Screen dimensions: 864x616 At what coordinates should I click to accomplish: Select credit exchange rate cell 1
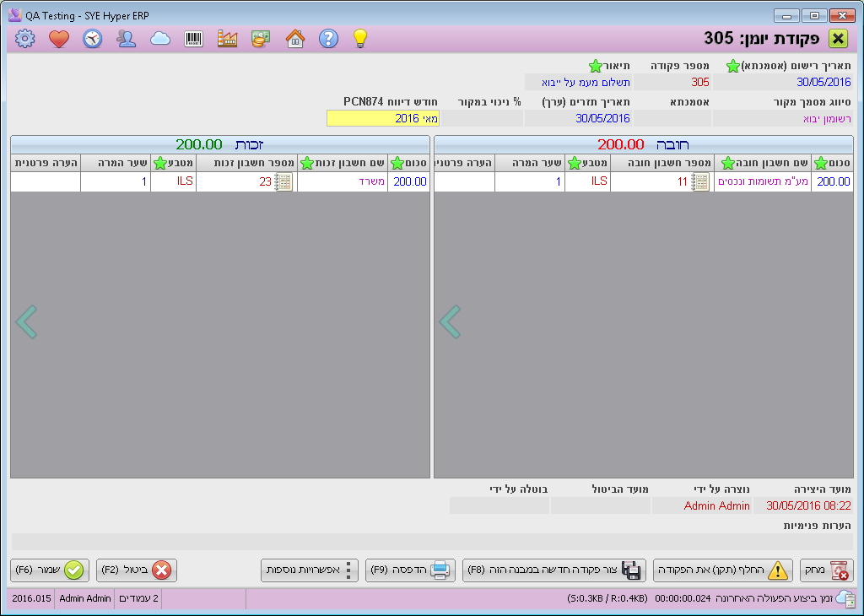pos(116,181)
